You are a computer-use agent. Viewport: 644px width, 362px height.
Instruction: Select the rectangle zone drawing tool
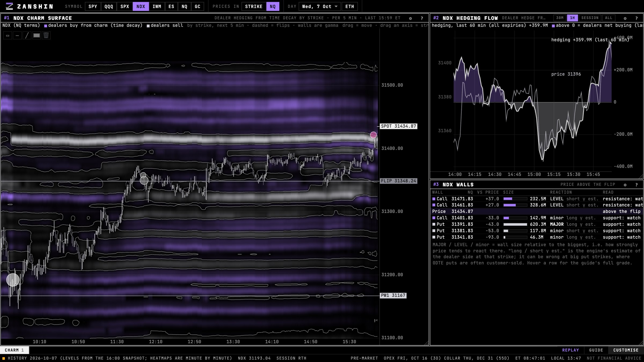click(8, 35)
